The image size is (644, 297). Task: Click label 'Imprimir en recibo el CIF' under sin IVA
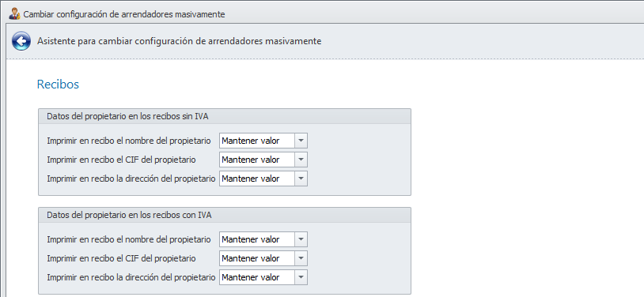(121, 160)
